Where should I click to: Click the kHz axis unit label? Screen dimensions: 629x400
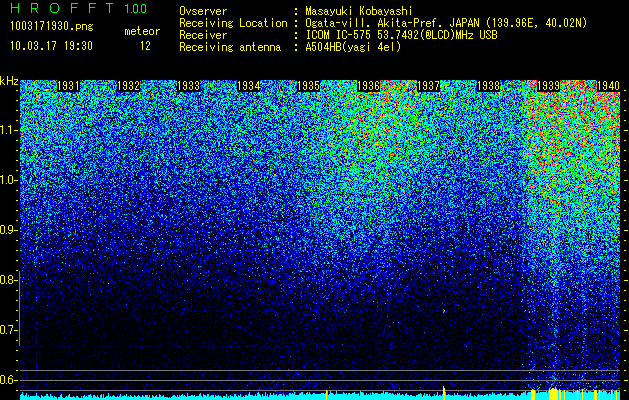9,81
